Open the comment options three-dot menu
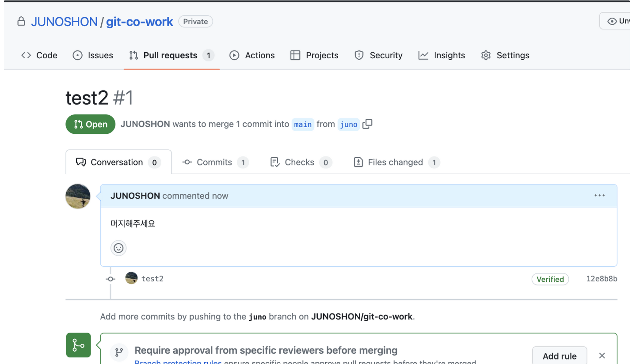 pyautogui.click(x=599, y=196)
